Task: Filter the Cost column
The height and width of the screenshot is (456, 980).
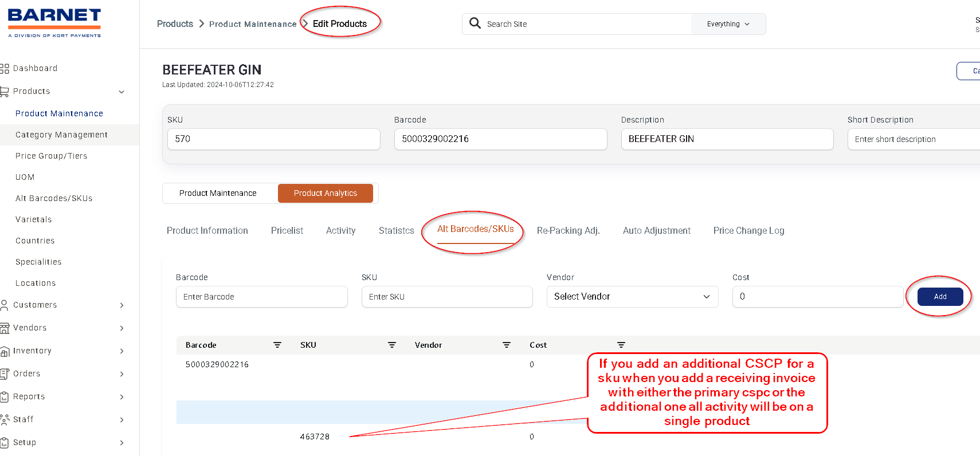Action: coord(621,345)
